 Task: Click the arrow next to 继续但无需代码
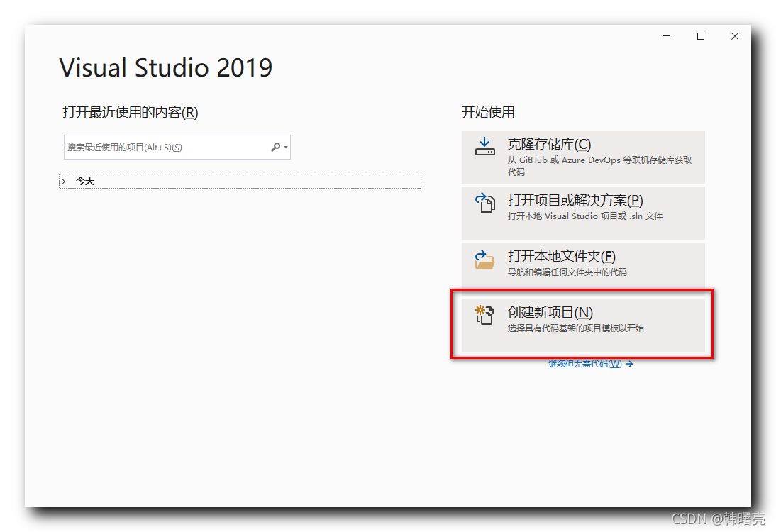(629, 364)
